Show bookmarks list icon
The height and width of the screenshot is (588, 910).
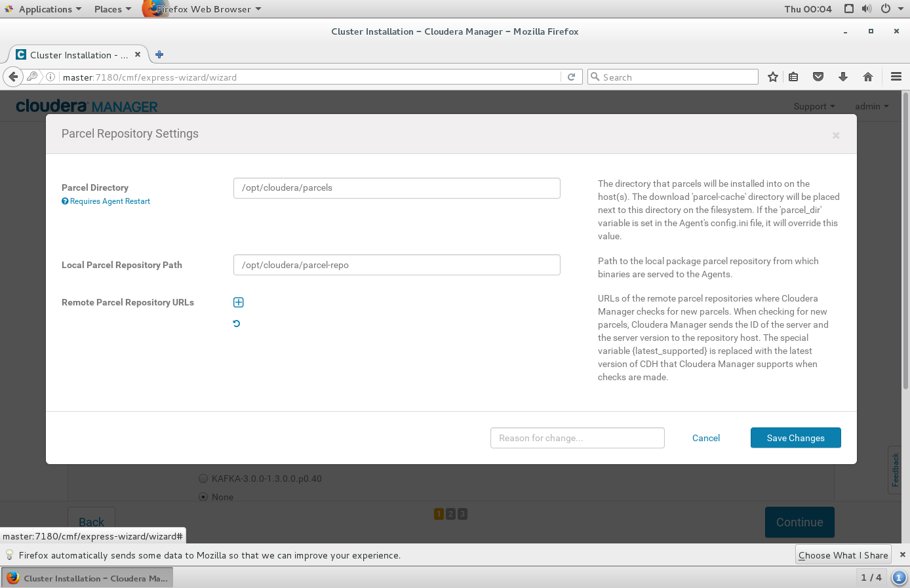pyautogui.click(x=793, y=77)
